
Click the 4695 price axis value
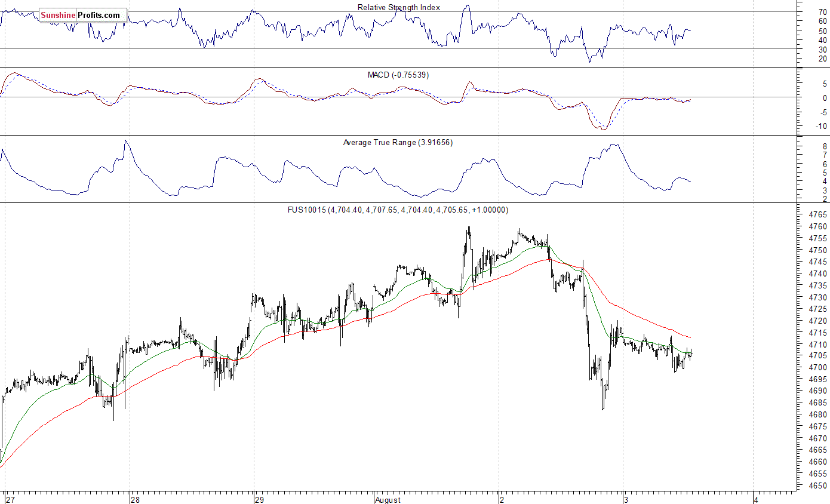[x=819, y=380]
